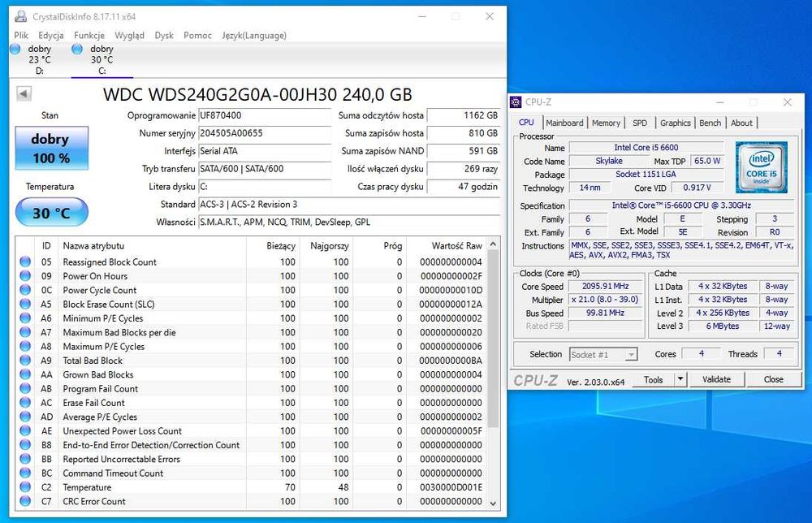Image resolution: width=812 pixels, height=523 pixels.
Task: Click status orb for Temperature attribute row
Action: tap(25, 486)
